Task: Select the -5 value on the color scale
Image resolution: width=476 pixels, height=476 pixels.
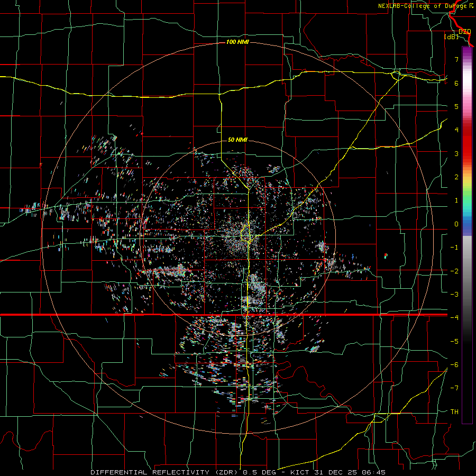Action: 454,342
